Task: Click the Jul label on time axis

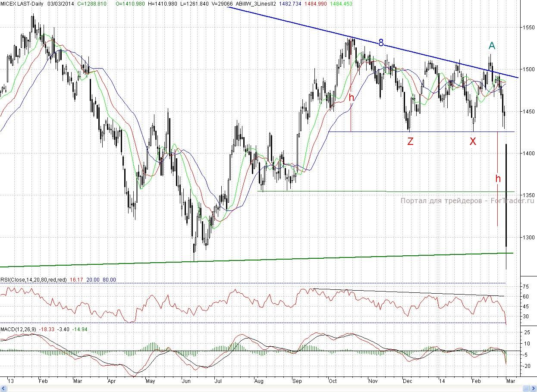Action: tap(218, 381)
